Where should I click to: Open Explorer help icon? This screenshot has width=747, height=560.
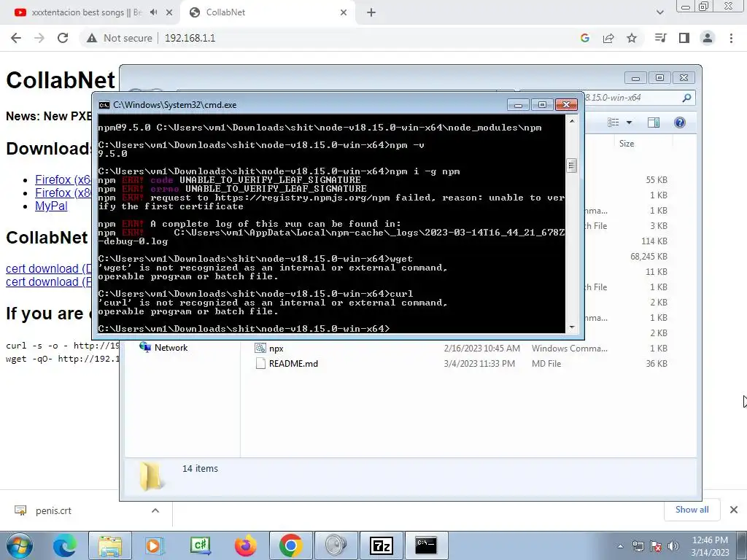(x=680, y=122)
